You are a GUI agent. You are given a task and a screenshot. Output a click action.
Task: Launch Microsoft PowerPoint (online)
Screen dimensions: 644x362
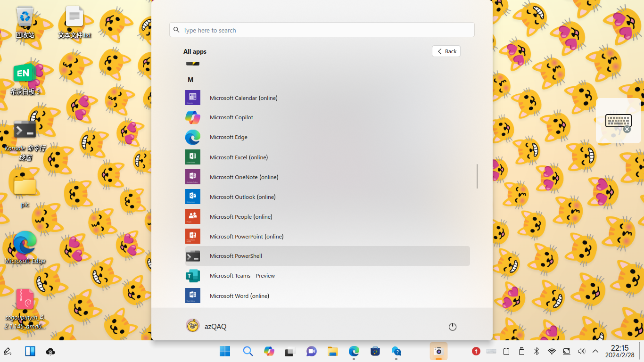click(x=328, y=236)
